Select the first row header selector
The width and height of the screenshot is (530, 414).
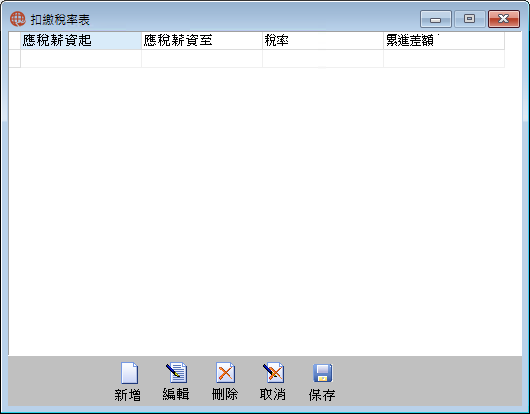coord(15,58)
